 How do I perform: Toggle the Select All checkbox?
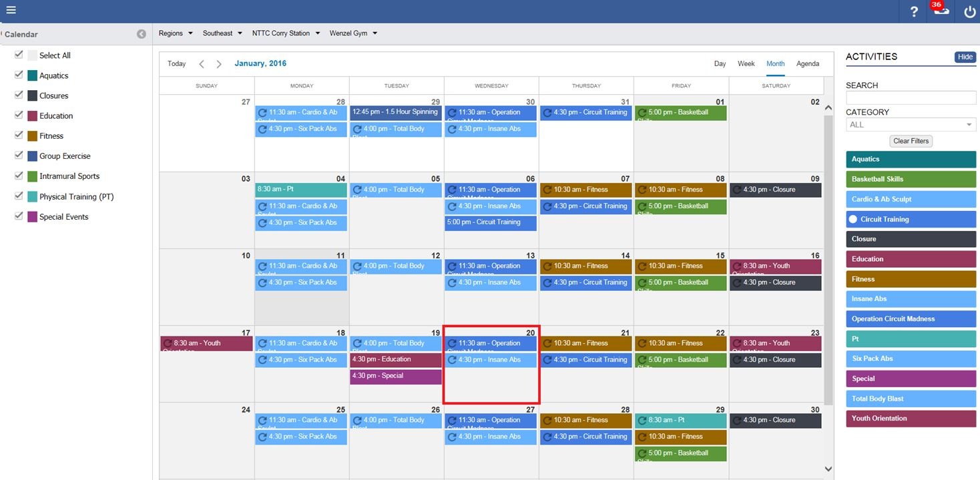(19, 55)
